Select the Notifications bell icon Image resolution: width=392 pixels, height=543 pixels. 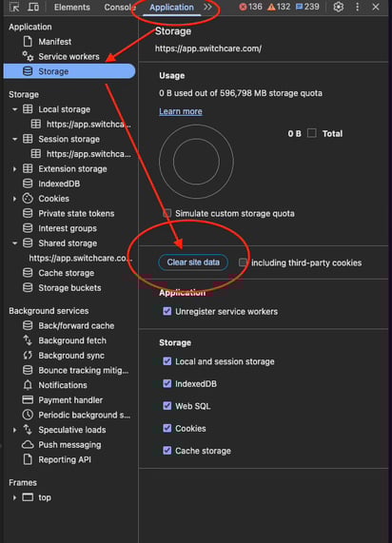click(28, 385)
